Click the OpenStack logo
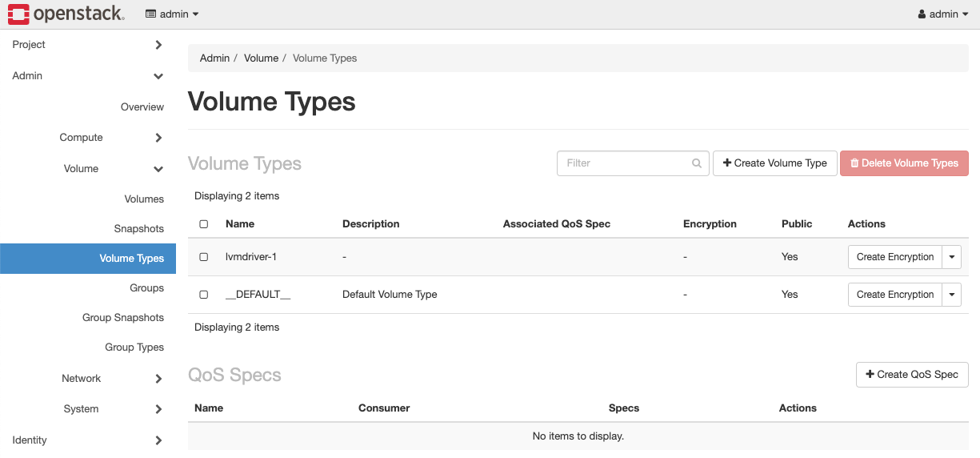 click(66, 14)
